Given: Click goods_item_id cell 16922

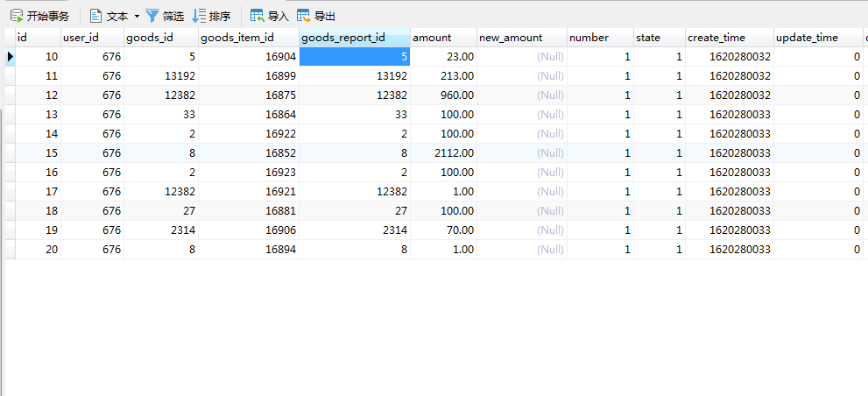Looking at the screenshot, I should click(x=249, y=134).
